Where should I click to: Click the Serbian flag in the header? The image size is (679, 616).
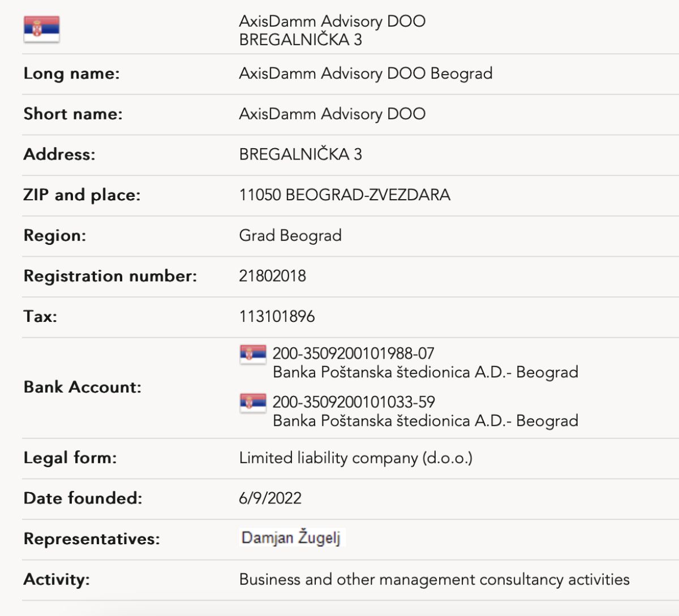tap(41, 29)
